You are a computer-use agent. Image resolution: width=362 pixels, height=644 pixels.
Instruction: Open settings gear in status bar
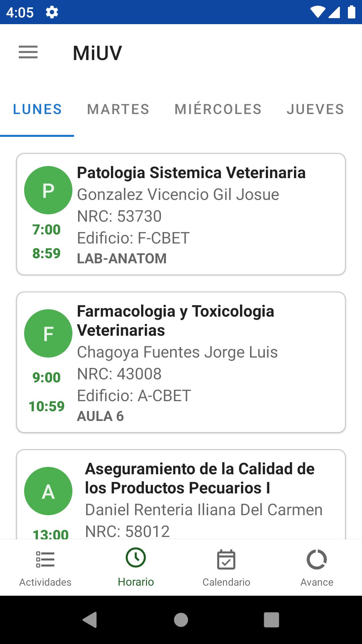(x=52, y=12)
